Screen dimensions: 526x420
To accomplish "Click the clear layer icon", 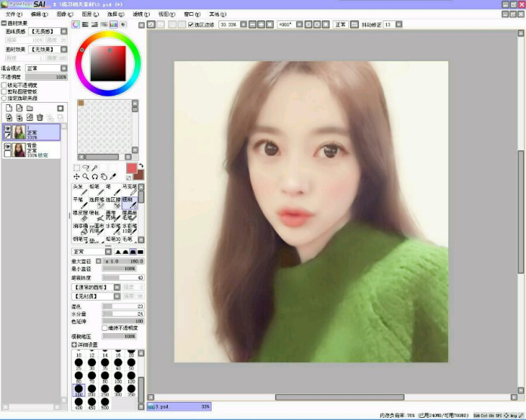I will 30,117.
